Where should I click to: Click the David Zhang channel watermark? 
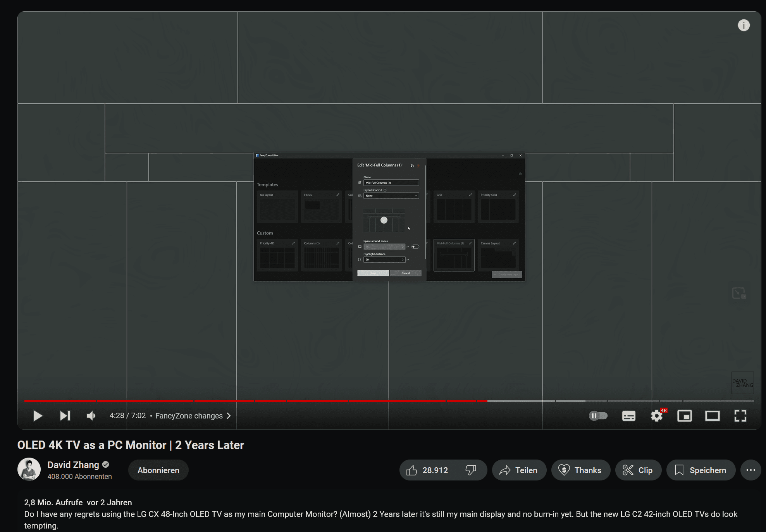click(x=742, y=383)
